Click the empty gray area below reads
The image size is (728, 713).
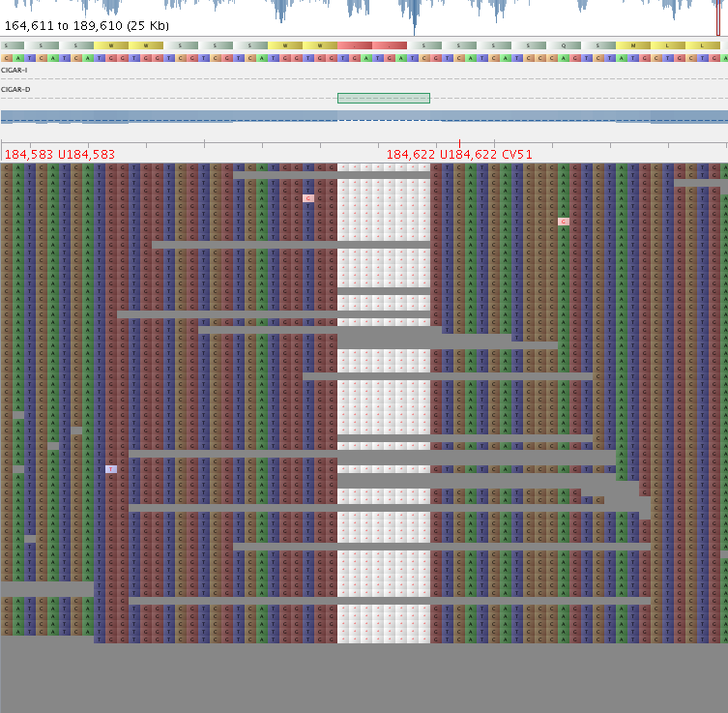(364, 677)
